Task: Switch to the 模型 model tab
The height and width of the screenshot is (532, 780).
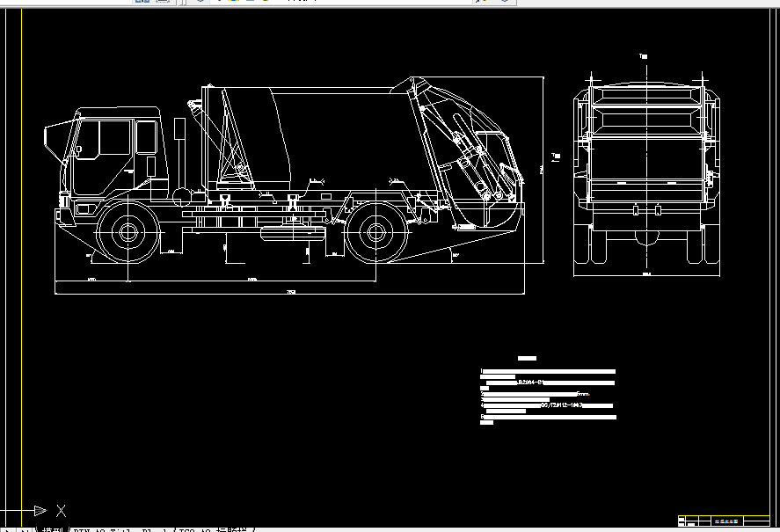Action: (52, 529)
